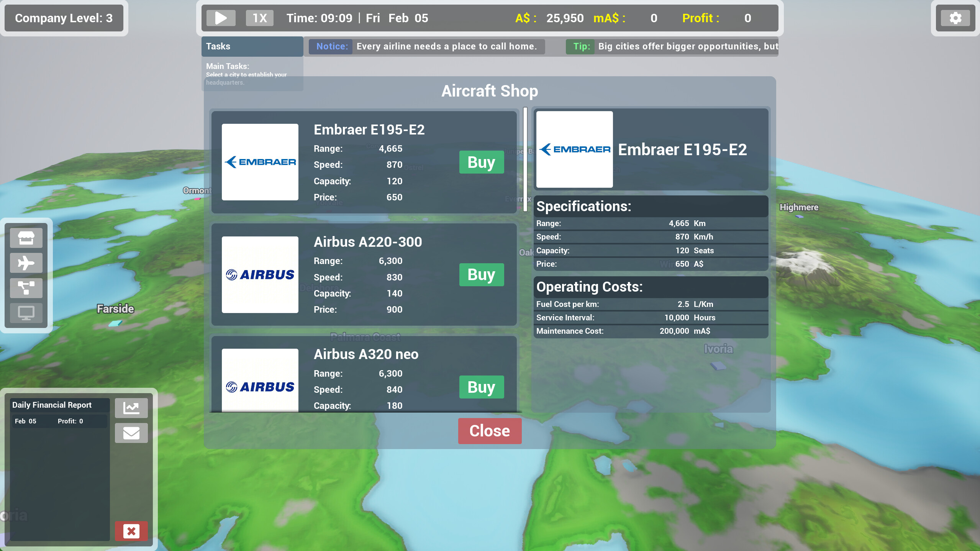Click the Embraer E195-E2 title in list
Viewport: 980px width, 551px height.
pyautogui.click(x=369, y=130)
